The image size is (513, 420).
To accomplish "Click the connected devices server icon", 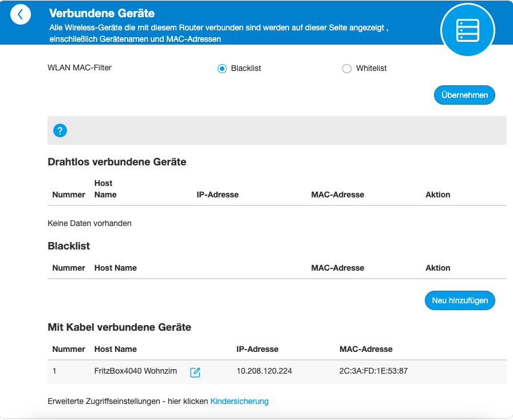I will click(x=467, y=29).
